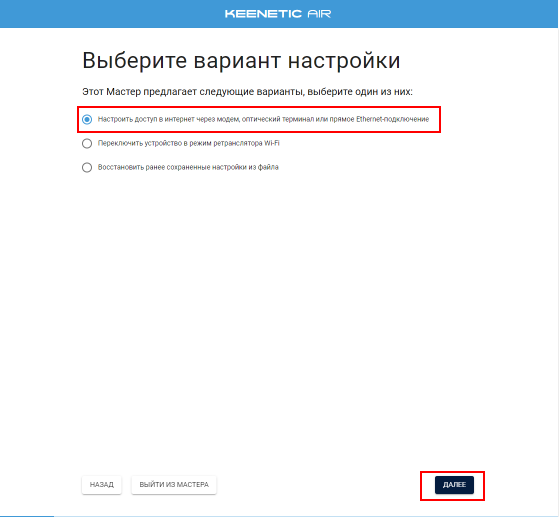Click 'Ethernet-подключение' at end of first option

click(393, 119)
